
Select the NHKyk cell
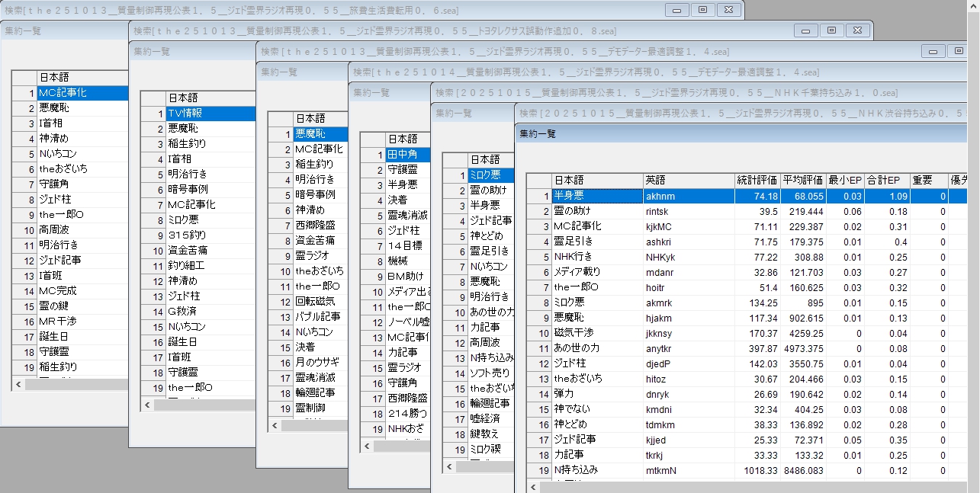(x=688, y=257)
